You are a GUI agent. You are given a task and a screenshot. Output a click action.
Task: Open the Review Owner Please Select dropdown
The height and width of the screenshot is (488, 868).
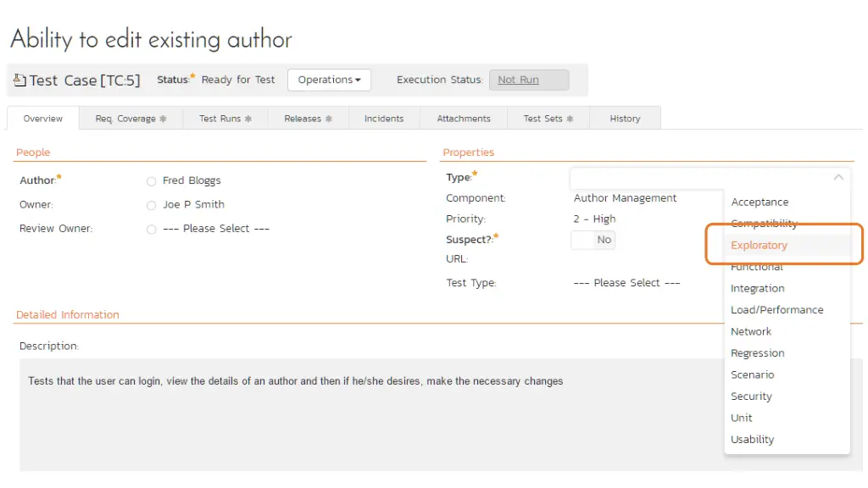point(216,229)
